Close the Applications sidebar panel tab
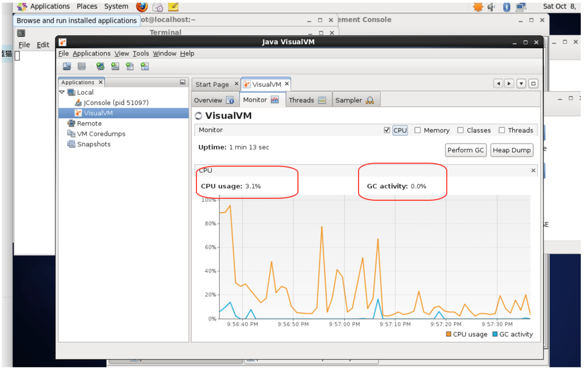This screenshot has height=372, width=588. pyautogui.click(x=101, y=82)
